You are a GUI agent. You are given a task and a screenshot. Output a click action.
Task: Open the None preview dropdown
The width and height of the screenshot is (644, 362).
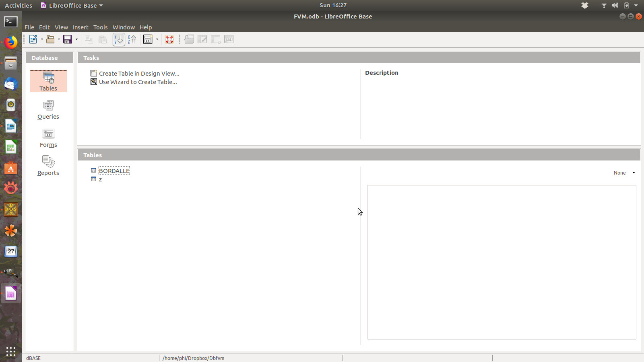[x=623, y=173]
